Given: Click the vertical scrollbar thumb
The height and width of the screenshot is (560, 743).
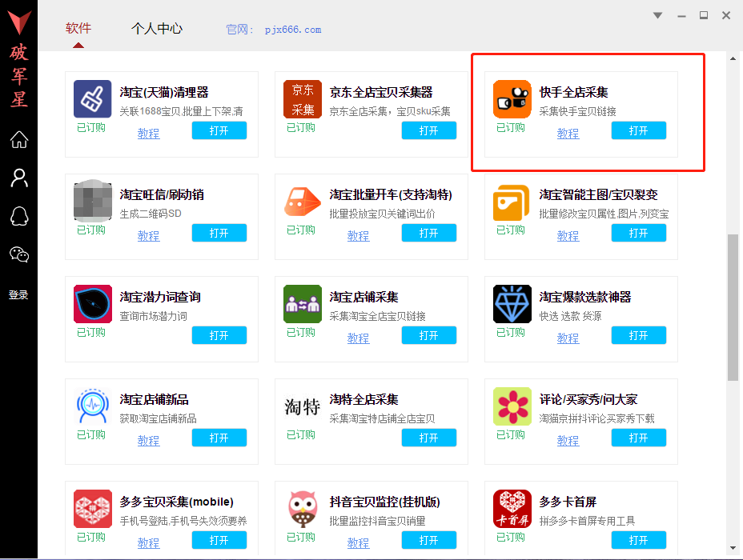Looking at the screenshot, I should 733,307.
